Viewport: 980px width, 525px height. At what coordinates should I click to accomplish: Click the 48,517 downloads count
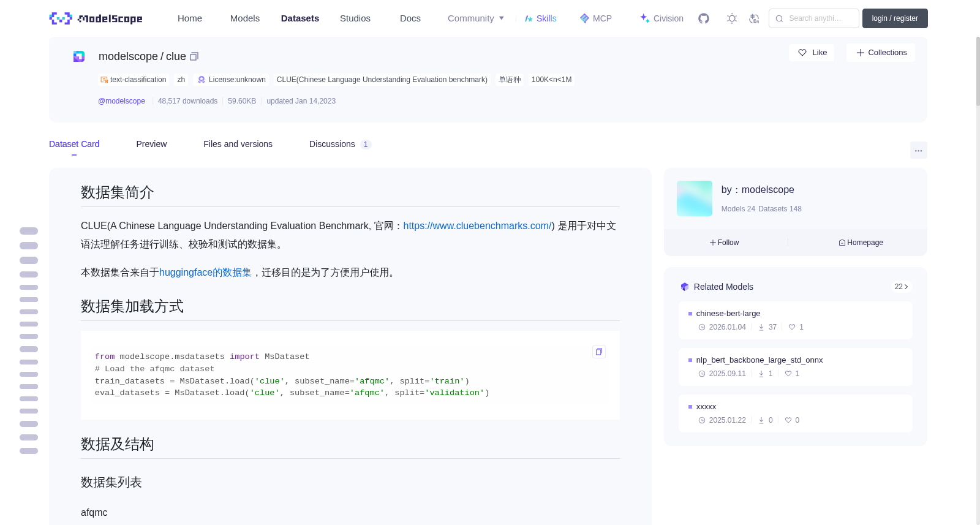(x=187, y=101)
